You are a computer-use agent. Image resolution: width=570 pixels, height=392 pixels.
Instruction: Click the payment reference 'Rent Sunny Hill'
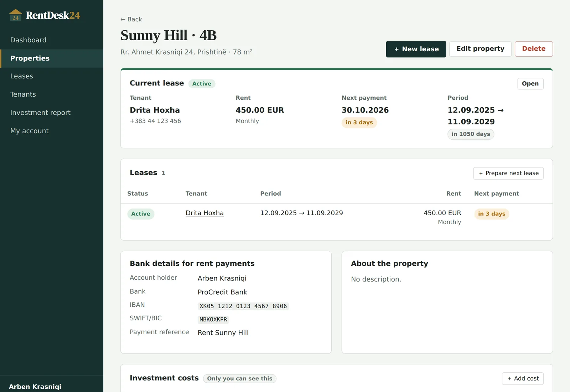[223, 333]
